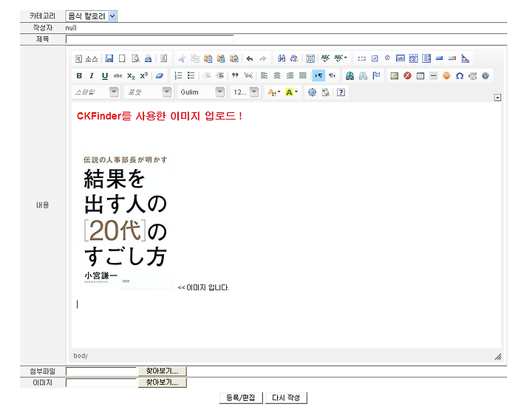
Task: Toggle Subscript formatting
Action: pos(131,75)
